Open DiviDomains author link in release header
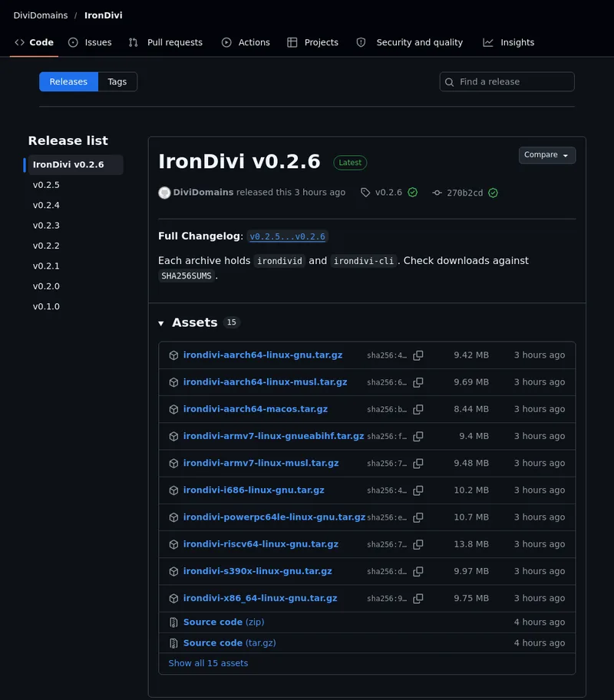This screenshot has width=614, height=700. tap(203, 193)
